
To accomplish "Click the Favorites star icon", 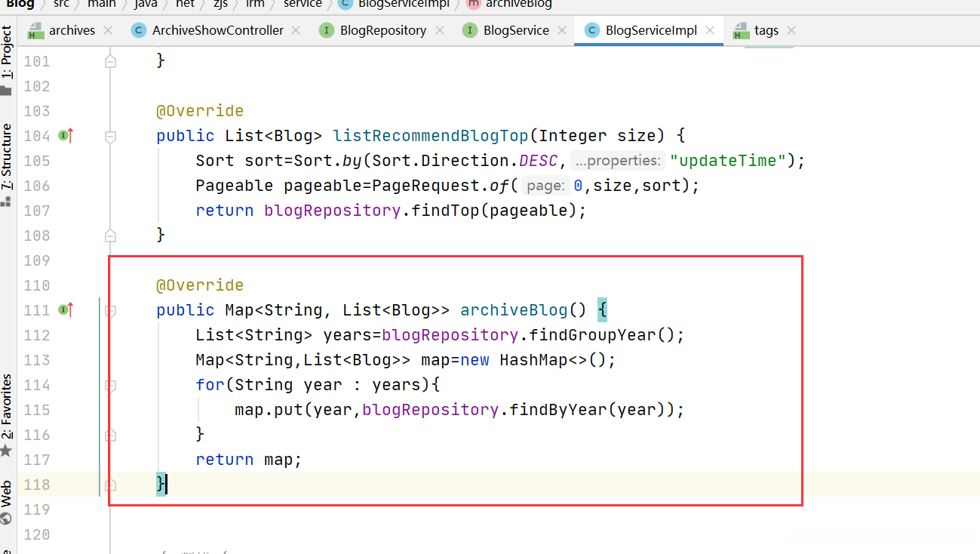I will pyautogui.click(x=7, y=451).
